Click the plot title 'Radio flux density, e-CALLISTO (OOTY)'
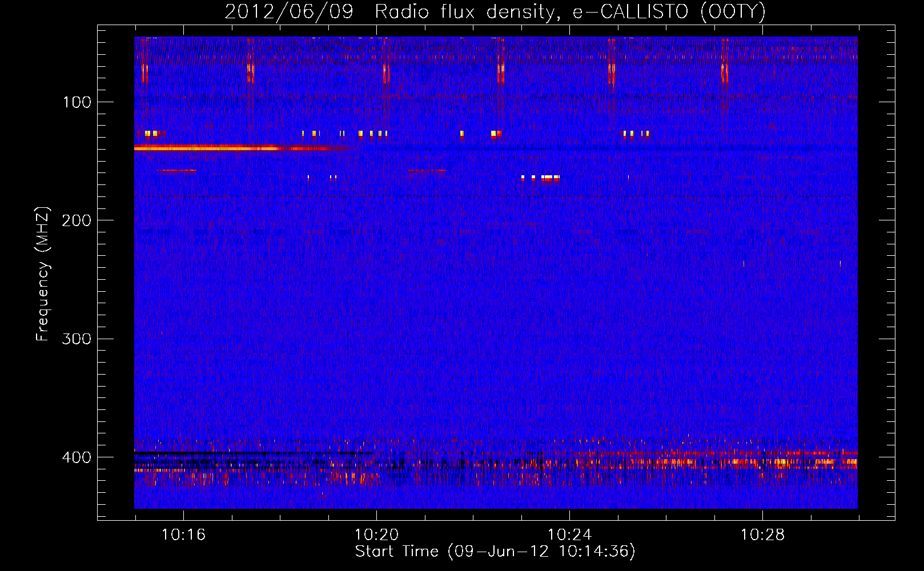Viewport: 924px width, 571px height. point(570,12)
